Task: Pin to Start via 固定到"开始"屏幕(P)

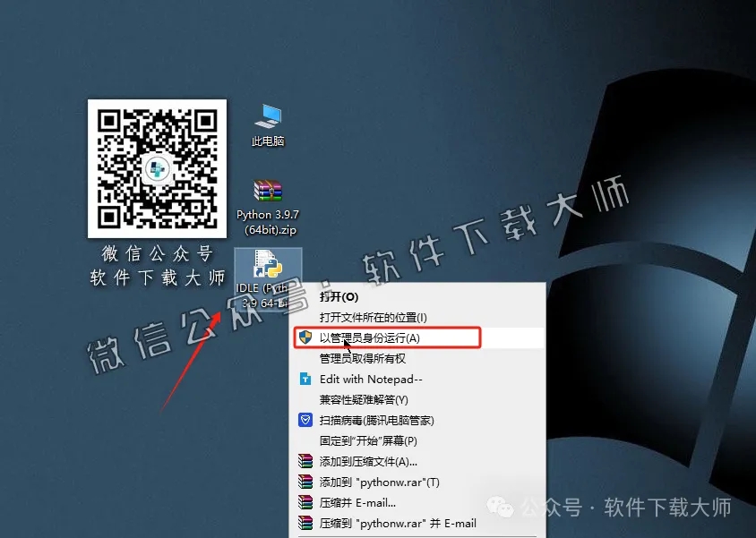Action: [x=367, y=440]
